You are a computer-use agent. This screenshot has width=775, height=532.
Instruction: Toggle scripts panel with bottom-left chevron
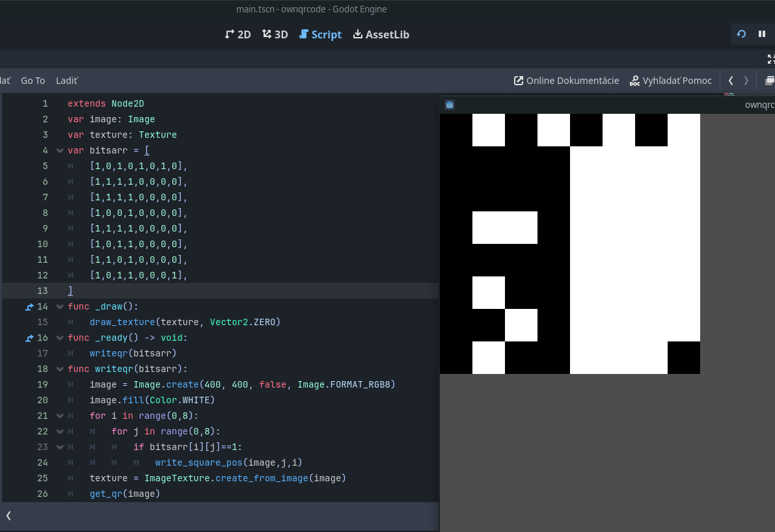tap(8, 516)
